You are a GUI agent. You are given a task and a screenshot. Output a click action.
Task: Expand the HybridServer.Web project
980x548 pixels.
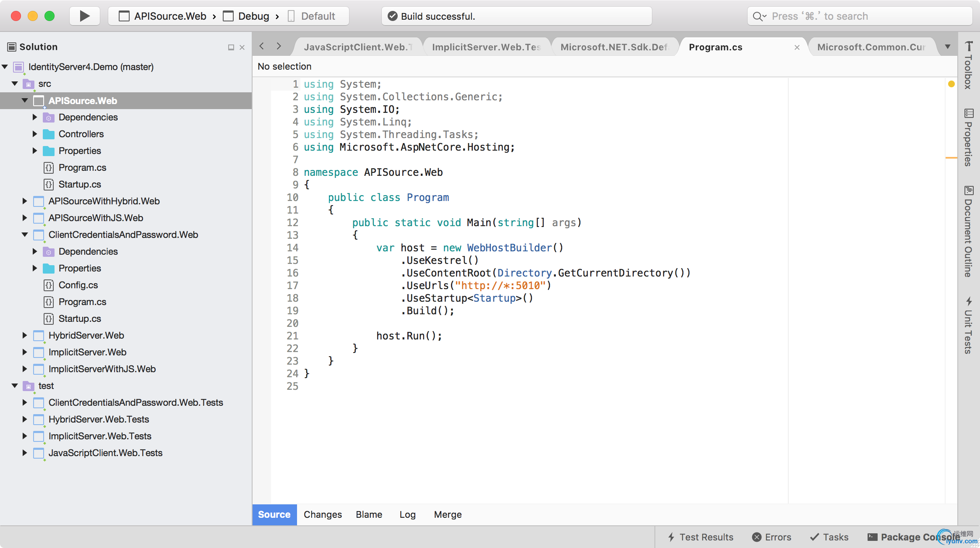tap(25, 335)
